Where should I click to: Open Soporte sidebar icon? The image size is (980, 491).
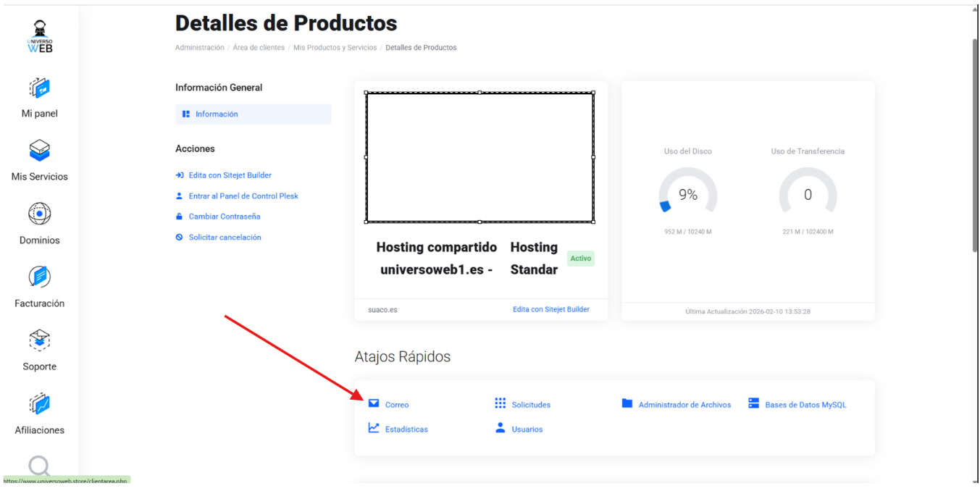39,340
